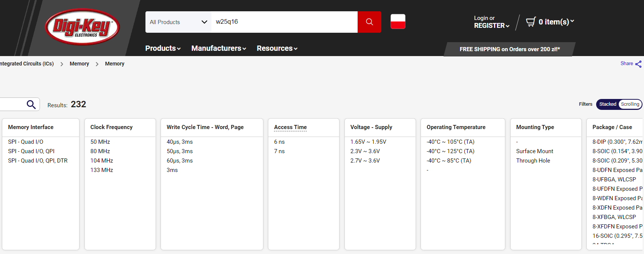Switch filters to Scrolling view
644x254 pixels.
click(x=630, y=104)
